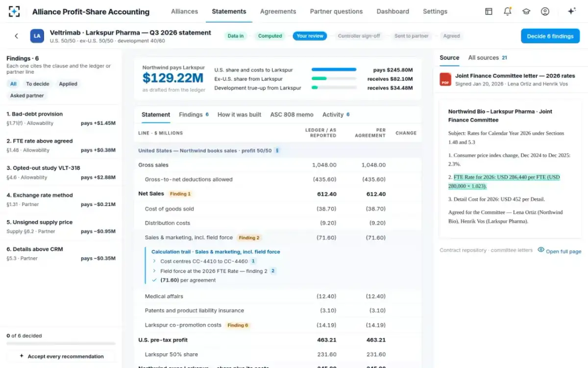
Task: Collapse the Sales & marketing calculation row
Action: 277,237
